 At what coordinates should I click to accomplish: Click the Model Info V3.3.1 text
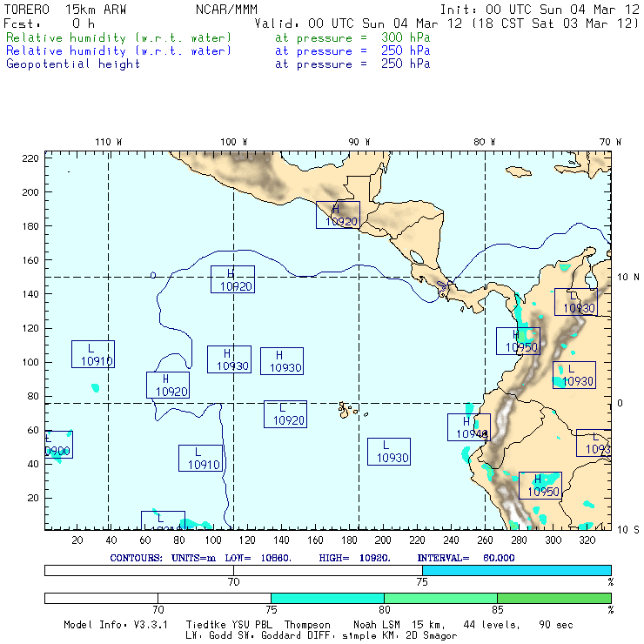click(x=124, y=625)
